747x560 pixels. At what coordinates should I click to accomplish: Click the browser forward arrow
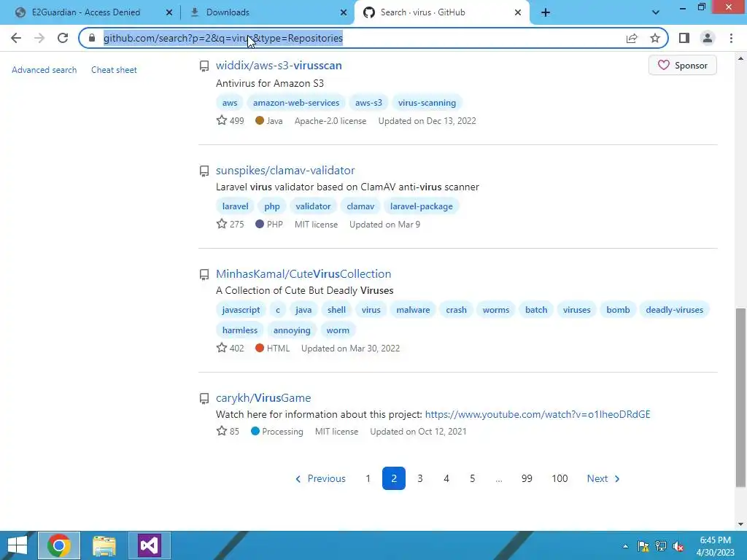point(39,38)
